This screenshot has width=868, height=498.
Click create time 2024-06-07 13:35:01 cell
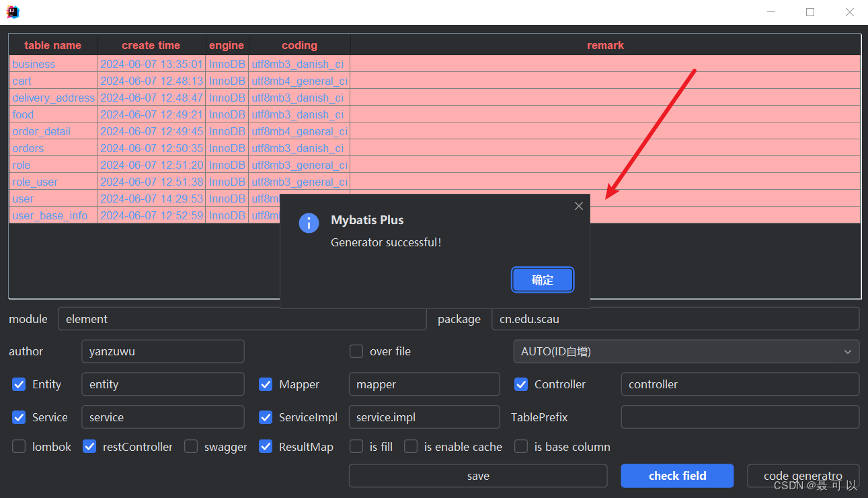151,64
